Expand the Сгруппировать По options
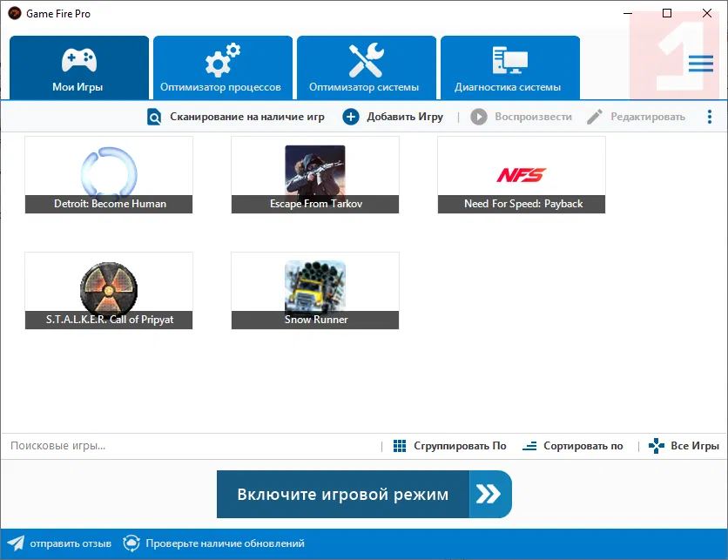The width and height of the screenshot is (728, 560). point(460,446)
